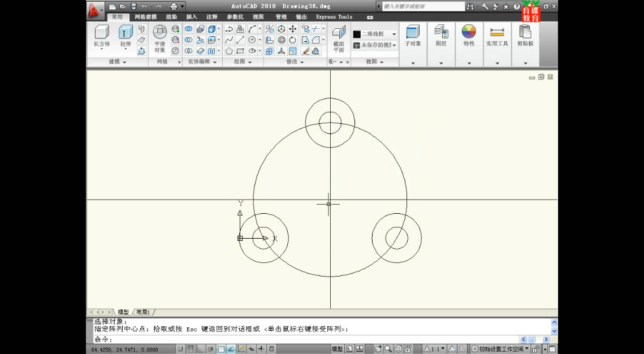Click the 平滑对象 smooth object tool

click(160, 39)
